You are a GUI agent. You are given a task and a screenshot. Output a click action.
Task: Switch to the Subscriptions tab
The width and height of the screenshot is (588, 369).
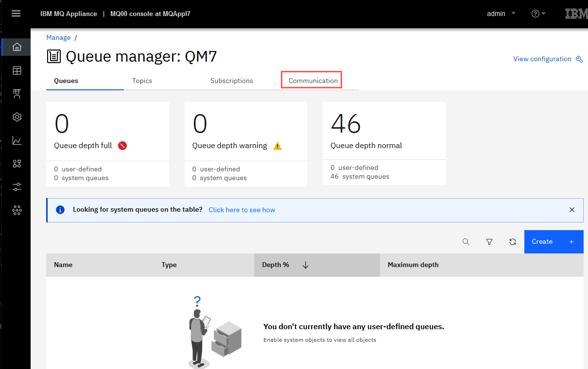point(241,81)
